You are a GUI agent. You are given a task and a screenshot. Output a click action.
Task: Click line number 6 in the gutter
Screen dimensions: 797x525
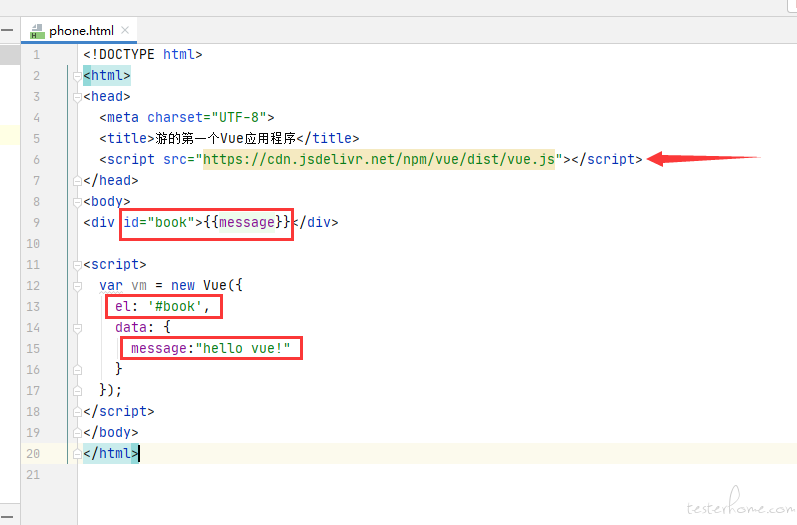tap(37, 160)
